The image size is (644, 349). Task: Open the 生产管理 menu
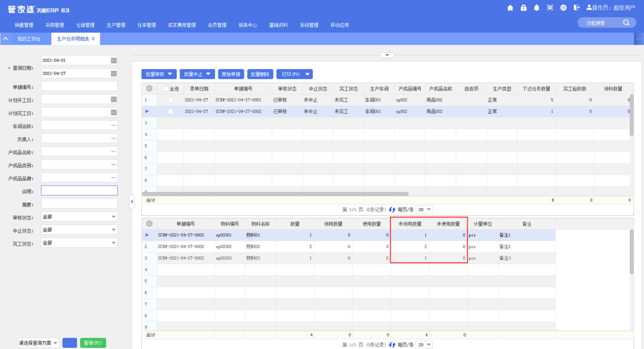click(x=116, y=25)
